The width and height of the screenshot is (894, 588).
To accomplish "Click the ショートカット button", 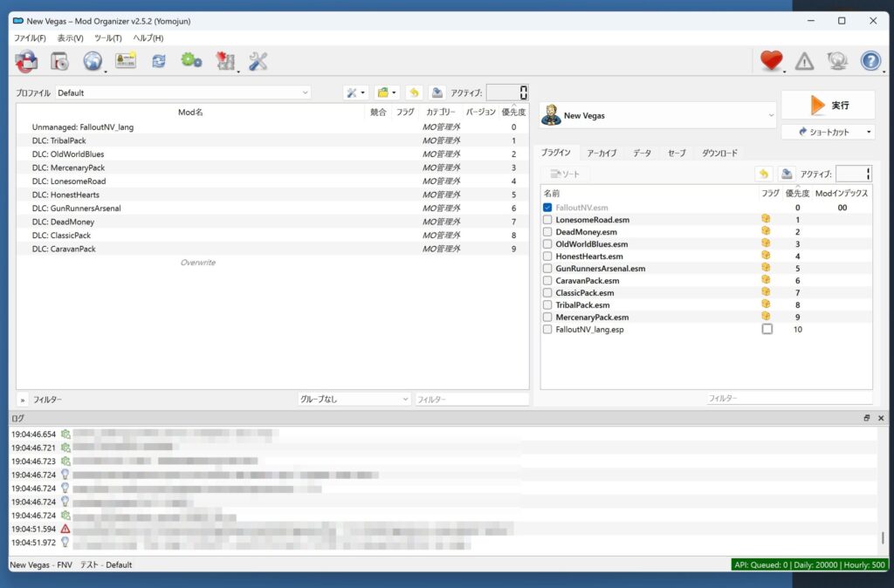I will 828,132.
